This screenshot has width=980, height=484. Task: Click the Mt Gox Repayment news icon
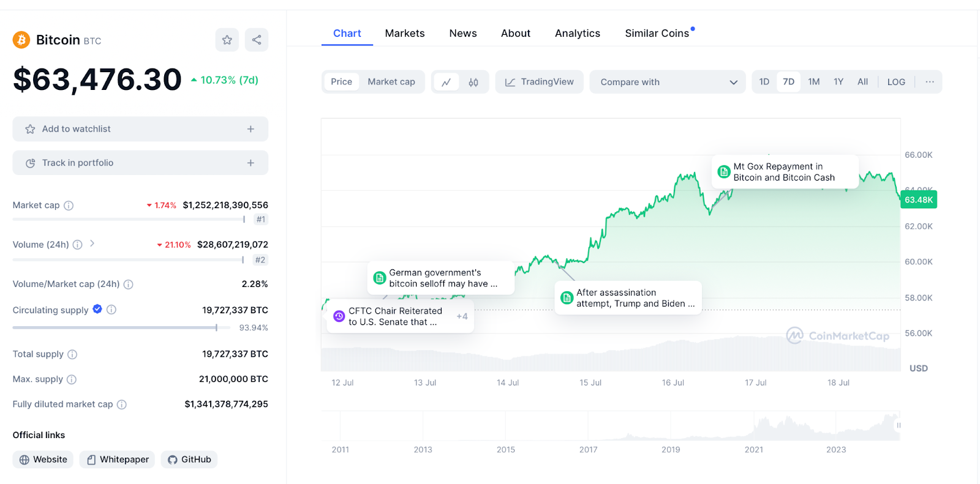[x=724, y=172]
